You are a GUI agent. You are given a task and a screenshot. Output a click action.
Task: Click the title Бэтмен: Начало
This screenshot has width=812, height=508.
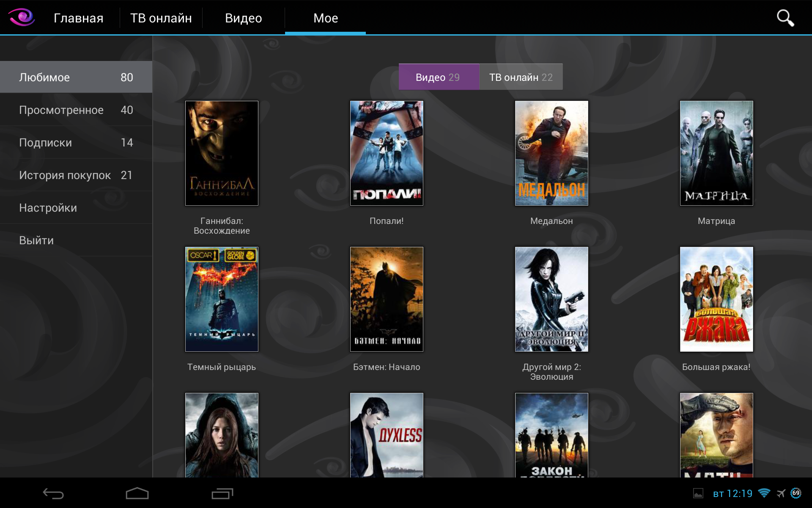(387, 367)
